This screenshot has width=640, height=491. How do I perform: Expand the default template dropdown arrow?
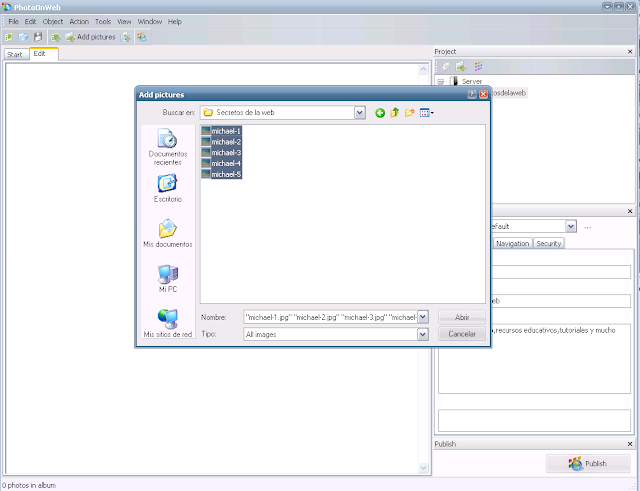point(571,226)
